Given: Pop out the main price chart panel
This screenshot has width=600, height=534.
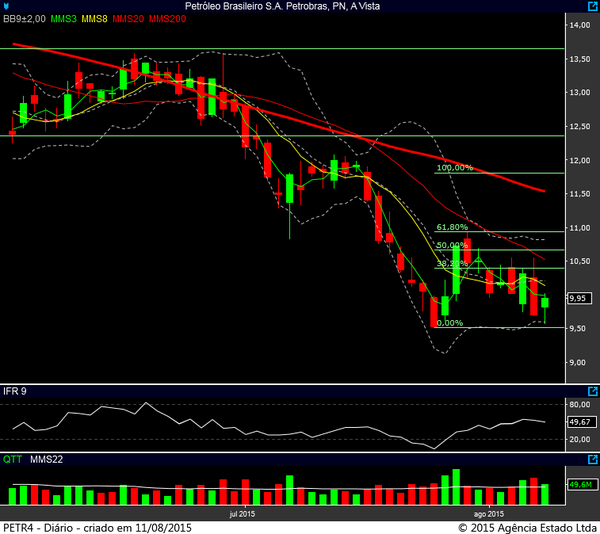Looking at the screenshot, I should pos(592,7).
